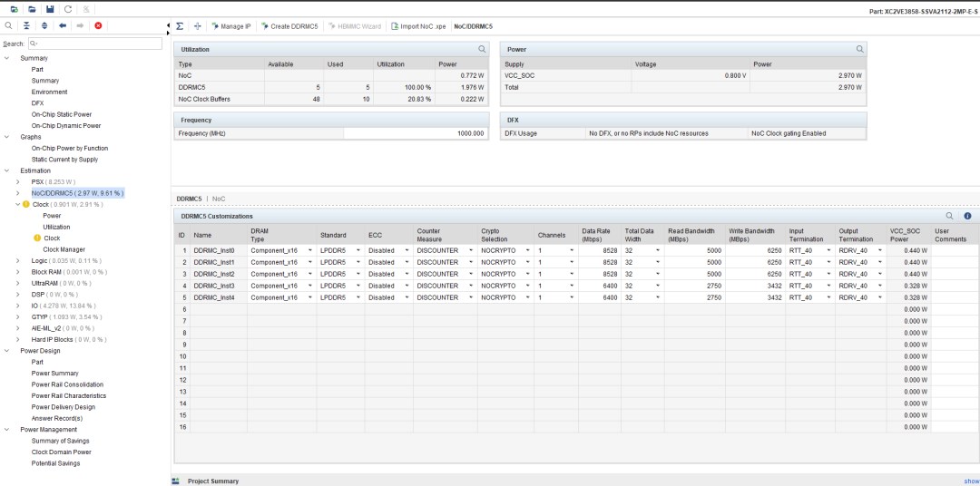This screenshot has height=486, width=980.
Task: Open Summary of Savings item
Action: 60,441
